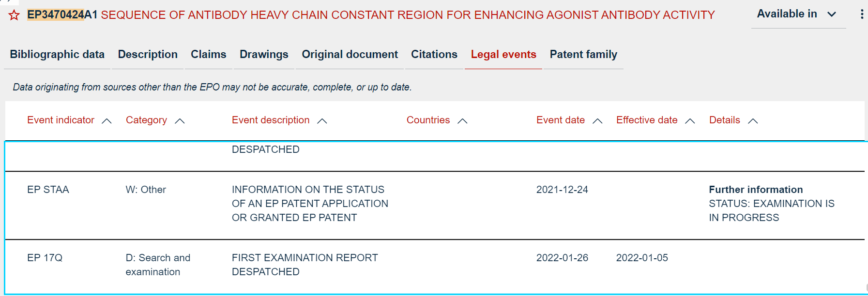Sort by Category column arrow
The height and width of the screenshot is (296, 868).
180,121
